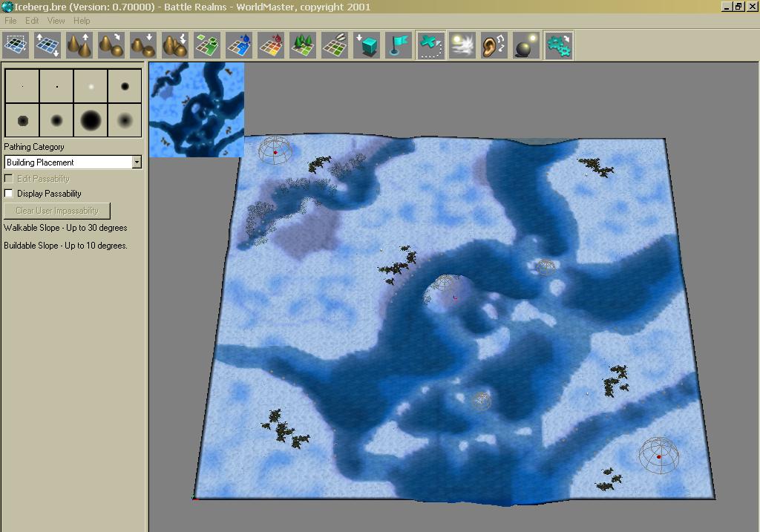Restore the WorldMaster window size
This screenshot has width=760, height=532.
pos(738,7)
